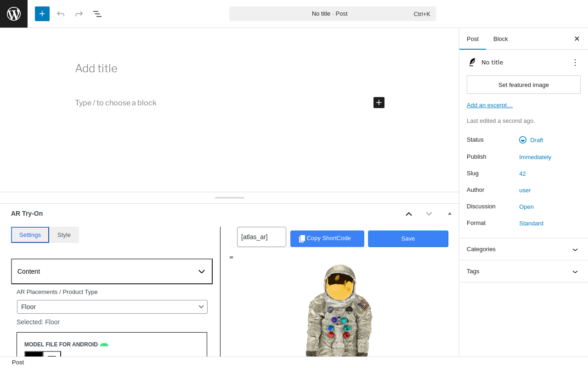Viewport: 588px width, 368px height.
Task: Switch to the Block sidebar tab
Action: pos(501,39)
